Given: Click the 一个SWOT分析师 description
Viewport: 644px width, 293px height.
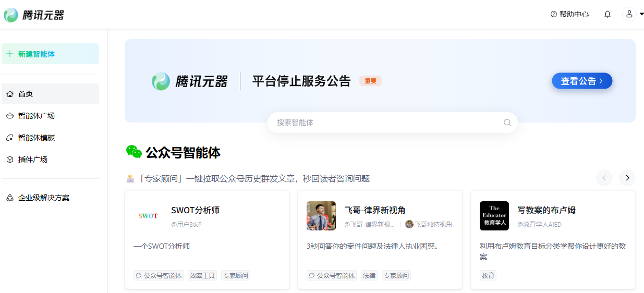Looking at the screenshot, I should (162, 246).
